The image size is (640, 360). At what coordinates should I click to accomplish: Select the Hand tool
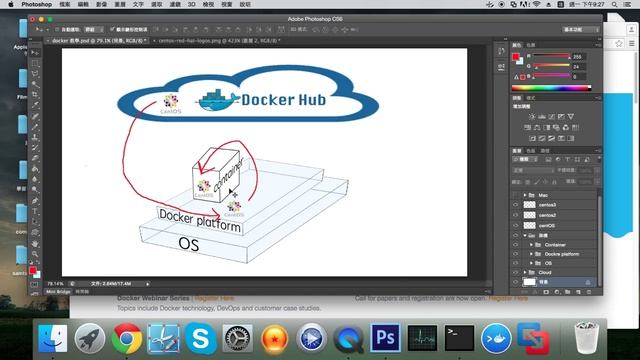click(35, 244)
